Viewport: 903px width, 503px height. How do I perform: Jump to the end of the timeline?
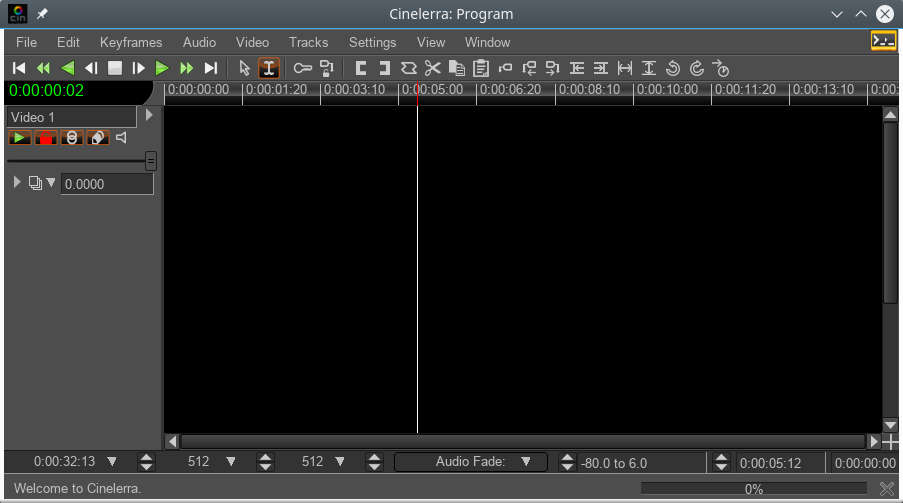pos(210,68)
